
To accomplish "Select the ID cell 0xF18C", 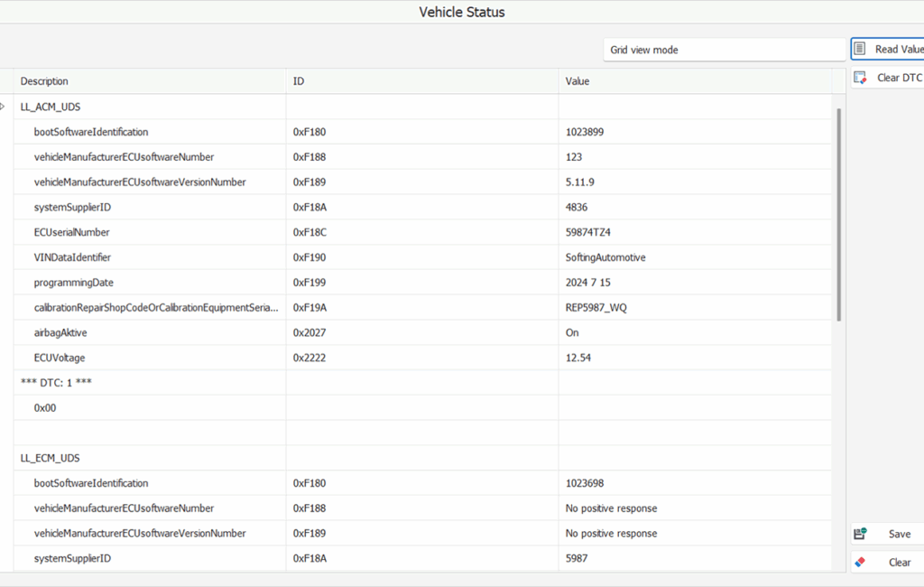I will click(422, 232).
